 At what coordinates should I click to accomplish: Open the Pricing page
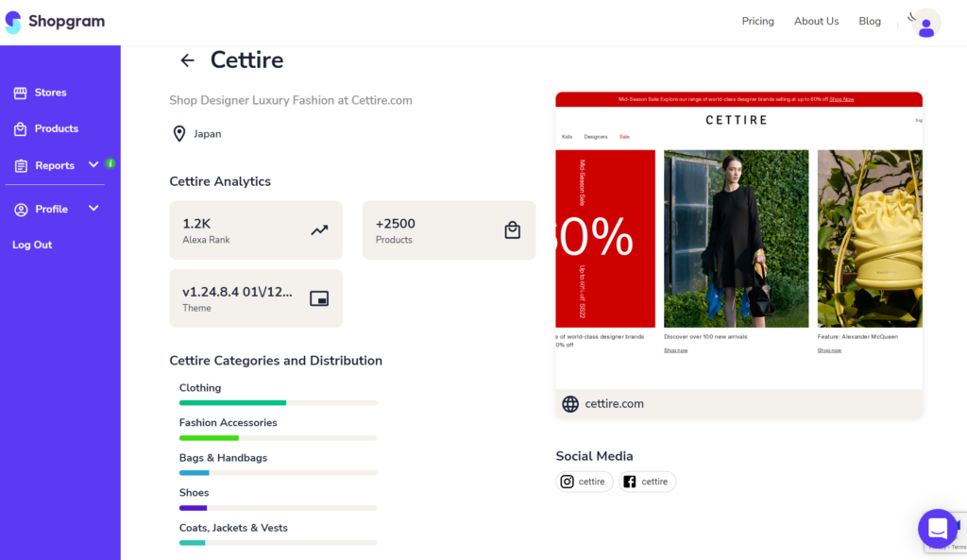click(x=757, y=21)
